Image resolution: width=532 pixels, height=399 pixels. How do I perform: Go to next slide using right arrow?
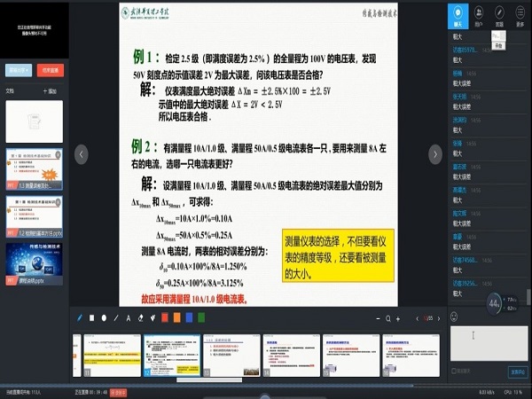tap(435, 153)
